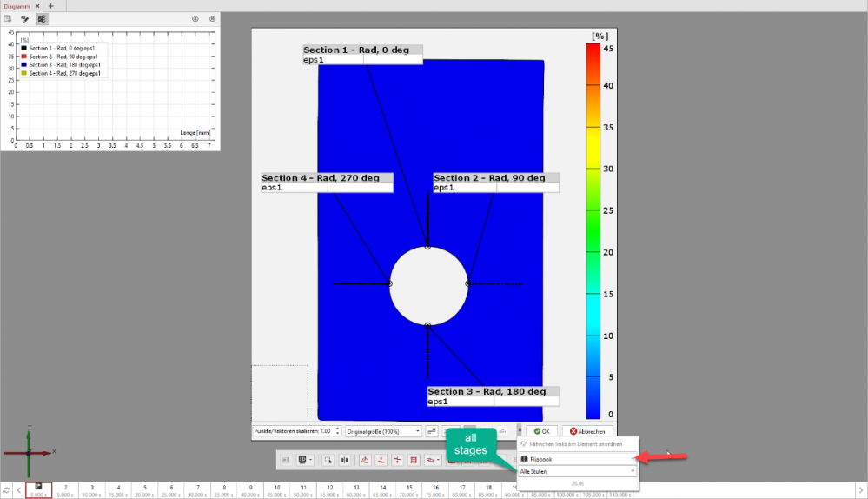Open the Originalgröße (100%) size dropdown
Image resolution: width=868 pixels, height=499 pixels.
coord(382,431)
